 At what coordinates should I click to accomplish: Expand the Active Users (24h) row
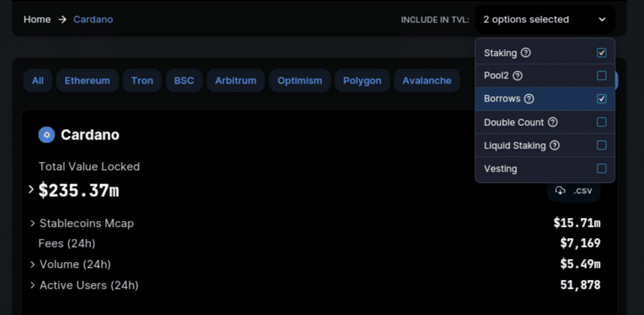pos(32,285)
